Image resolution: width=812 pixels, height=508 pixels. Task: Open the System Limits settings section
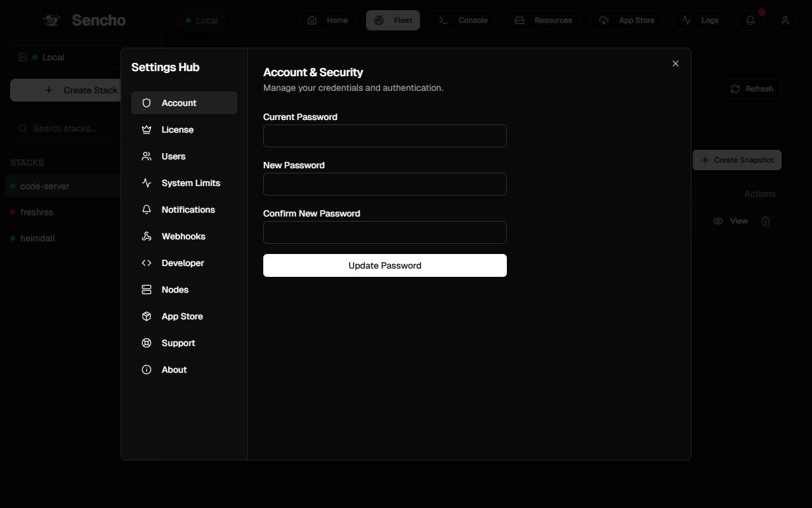pyautogui.click(x=184, y=183)
